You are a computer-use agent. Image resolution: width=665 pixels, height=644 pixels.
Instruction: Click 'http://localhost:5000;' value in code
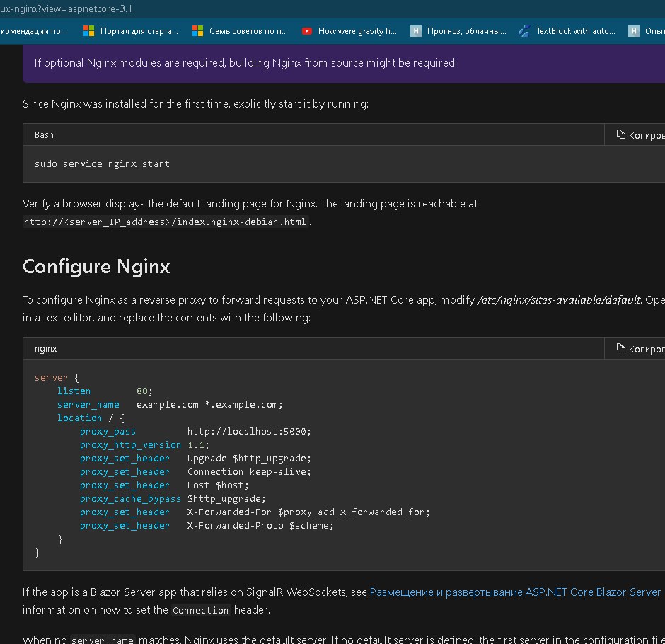(x=249, y=432)
